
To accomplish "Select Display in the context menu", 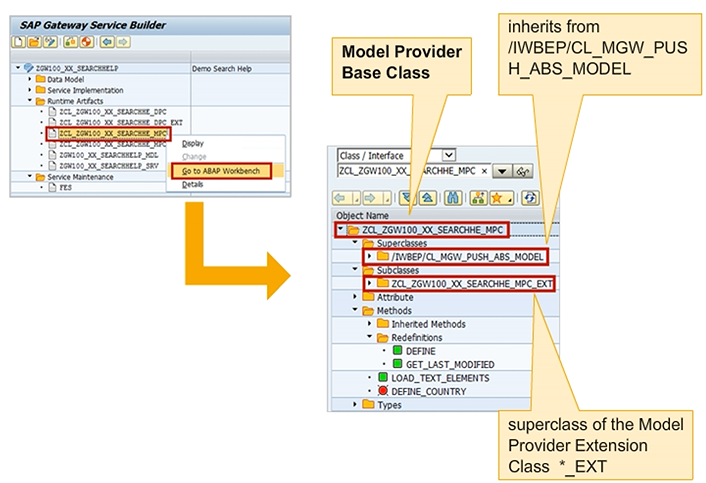I will click(x=192, y=143).
